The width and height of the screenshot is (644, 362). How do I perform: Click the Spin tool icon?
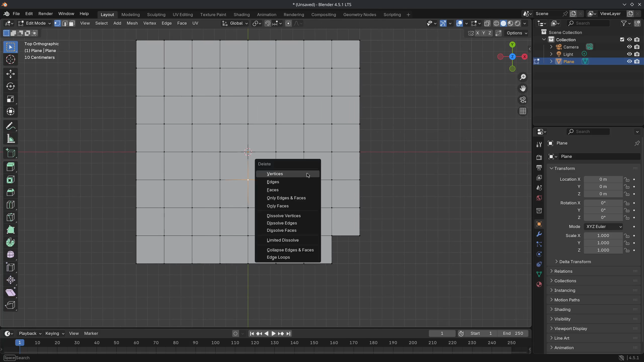[x=10, y=242]
